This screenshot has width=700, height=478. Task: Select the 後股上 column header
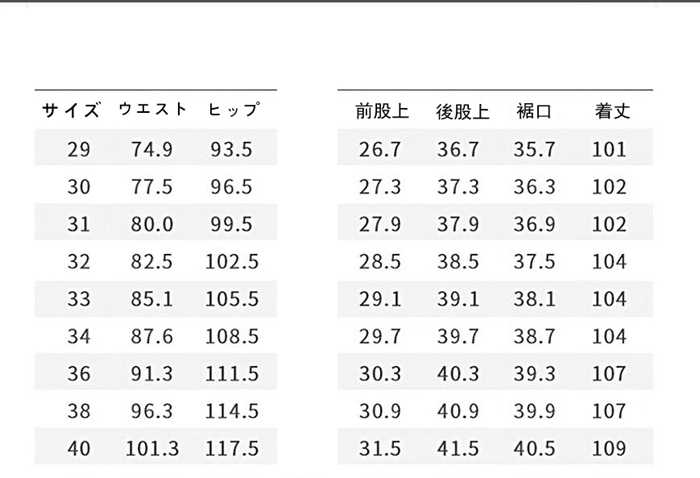(462, 111)
